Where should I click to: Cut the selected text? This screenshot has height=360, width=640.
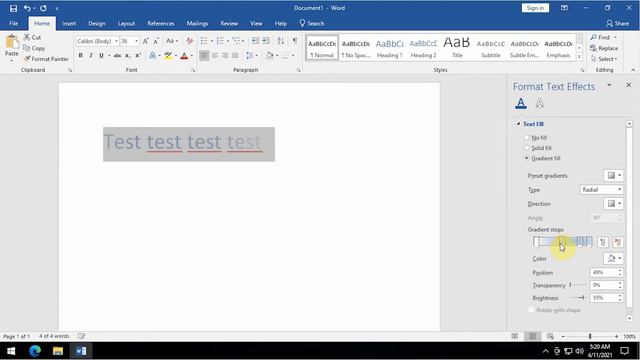pos(32,37)
